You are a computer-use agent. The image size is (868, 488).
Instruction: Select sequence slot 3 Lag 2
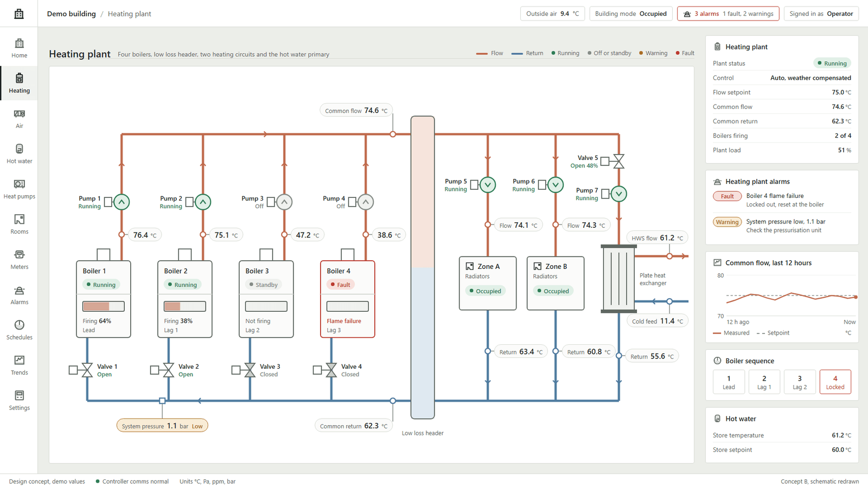(800, 382)
